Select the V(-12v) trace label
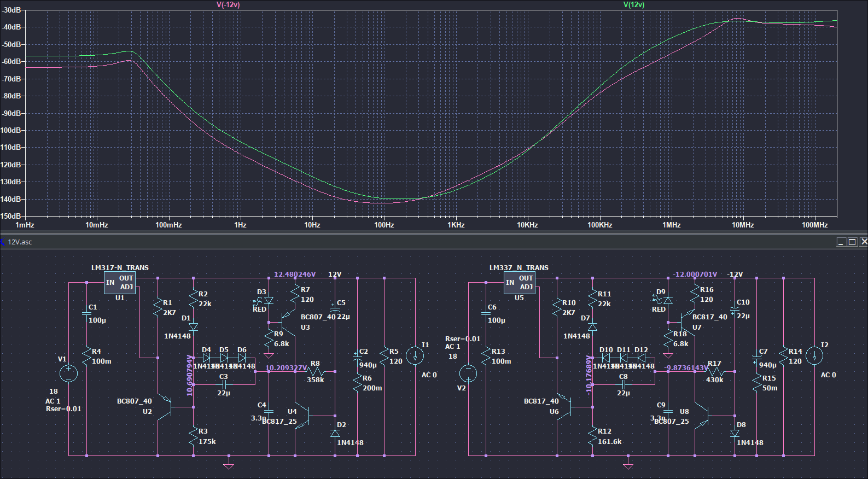Screen dimensions: 868x479 pos(228,4)
